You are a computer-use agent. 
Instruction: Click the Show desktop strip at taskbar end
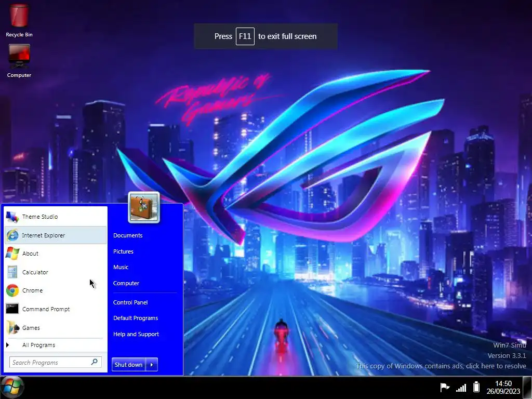click(527, 388)
